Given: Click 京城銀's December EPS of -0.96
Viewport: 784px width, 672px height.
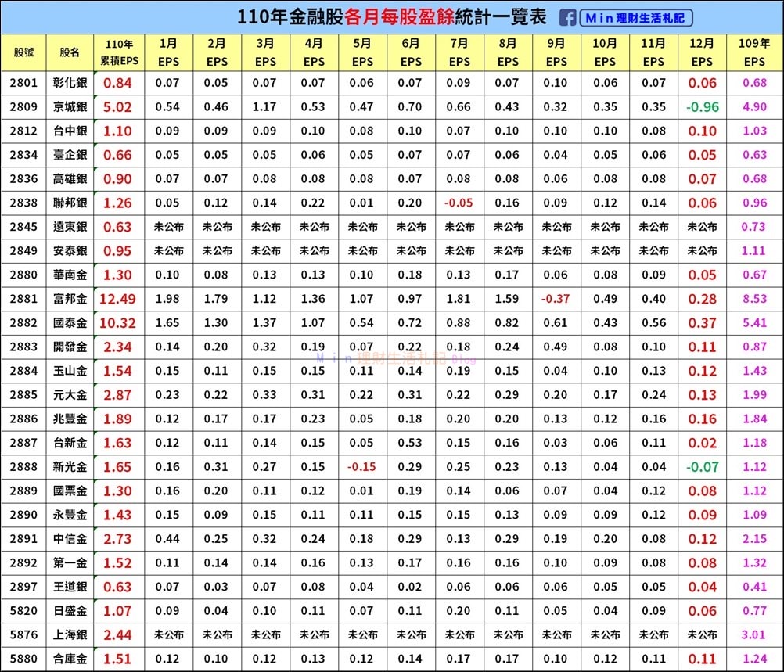Looking at the screenshot, I should click(x=701, y=106).
